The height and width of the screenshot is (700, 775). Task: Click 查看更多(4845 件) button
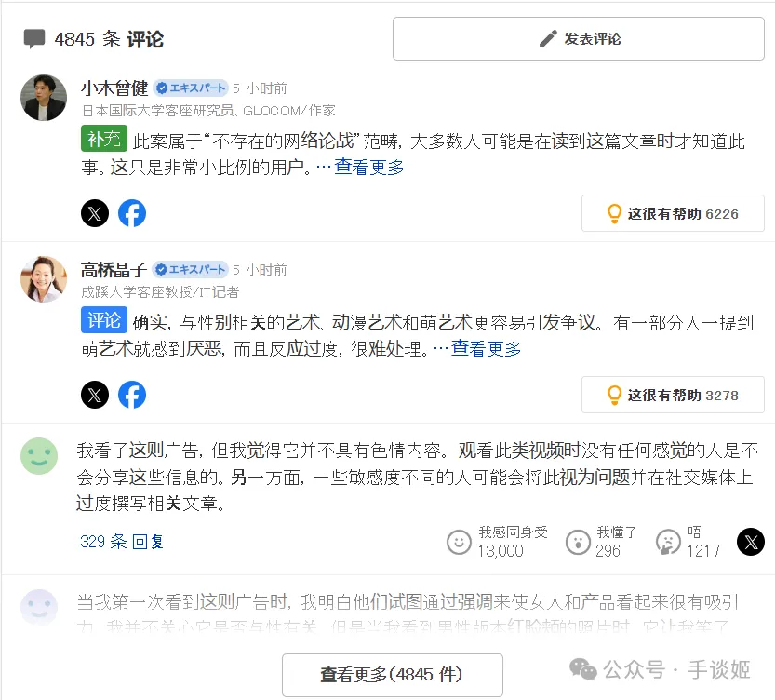(392, 675)
